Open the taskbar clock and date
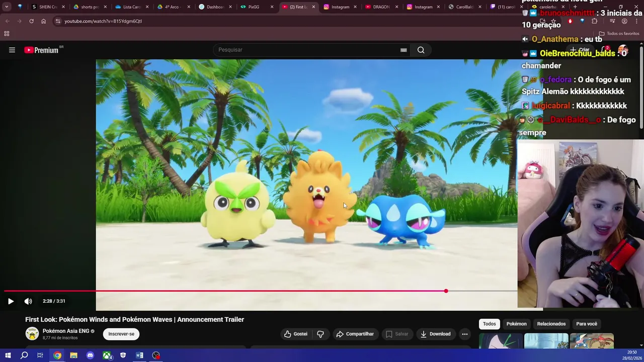 point(632,355)
